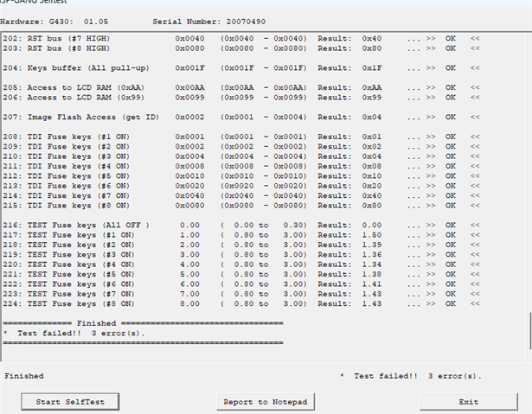Select line 212: TDI Fuse keys (#5 ON)
Screen dimensions: 532x414
[241, 176]
